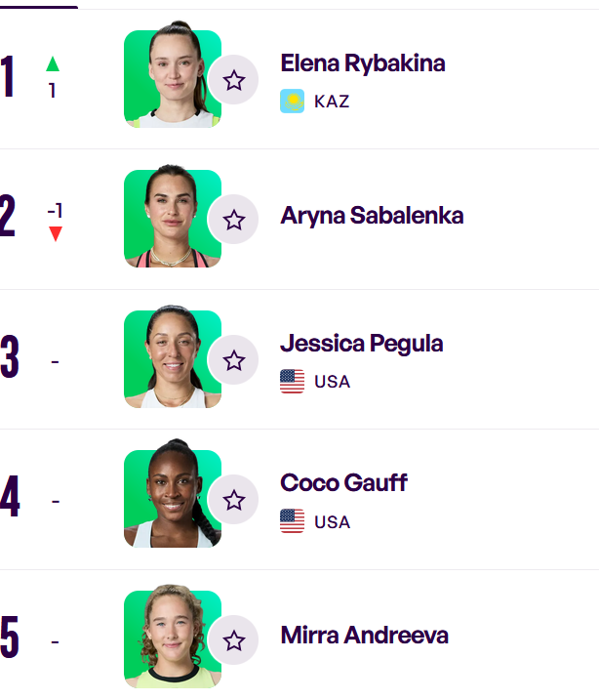This screenshot has height=700, width=599.
Task: Click Coco Gauff's headshot image
Action: coord(173,494)
